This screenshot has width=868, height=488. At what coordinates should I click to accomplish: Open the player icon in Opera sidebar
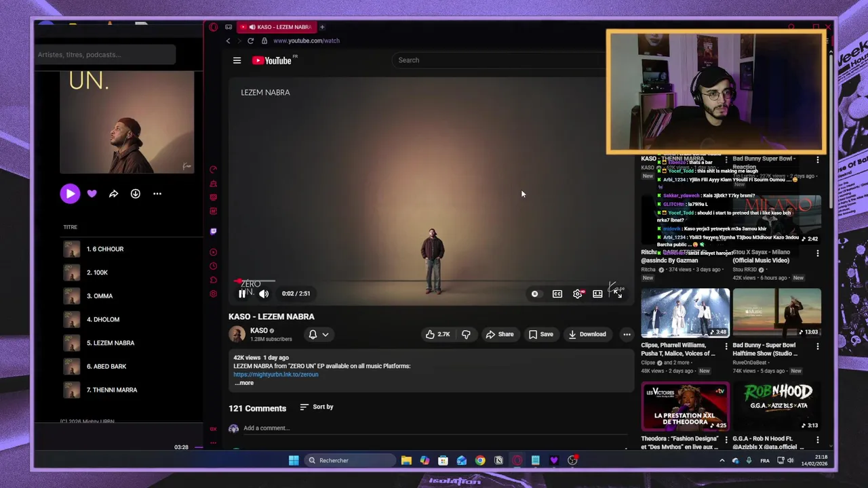pyautogui.click(x=213, y=252)
